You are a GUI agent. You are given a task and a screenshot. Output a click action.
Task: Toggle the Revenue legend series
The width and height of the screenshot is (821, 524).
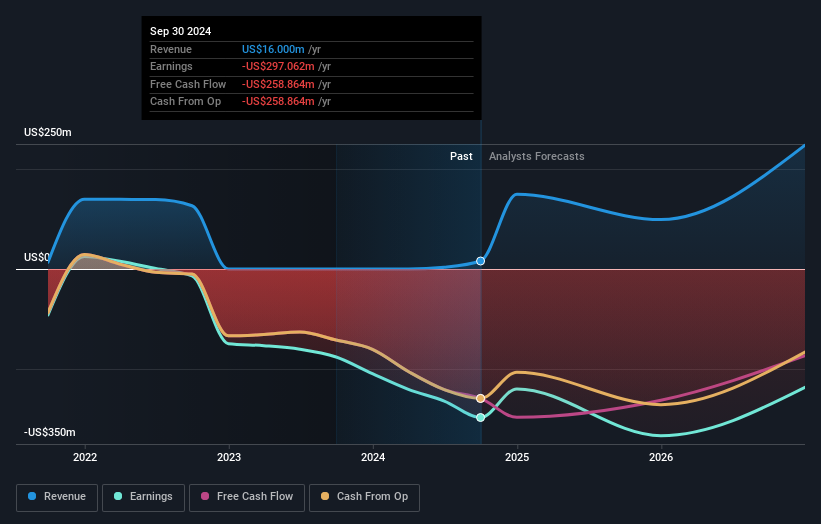(x=57, y=497)
